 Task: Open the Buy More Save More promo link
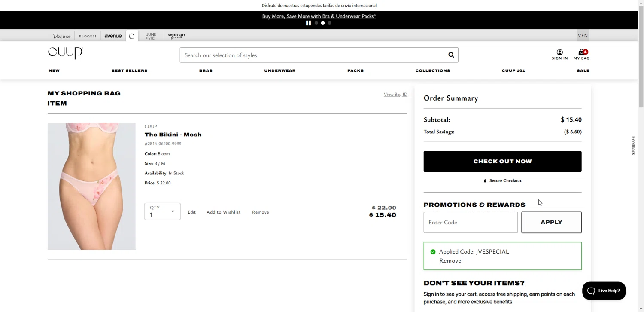[319, 16]
